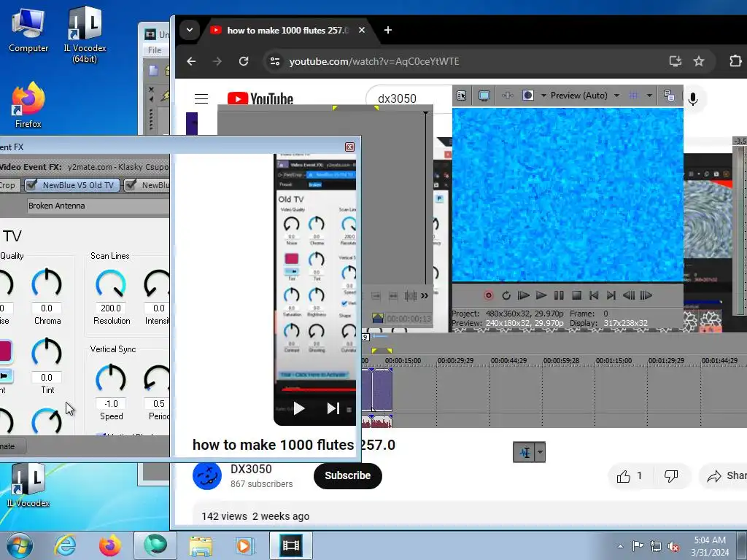Screen dimensions: 747x560
Task: Click the address bar URL
Action: pos(374,61)
